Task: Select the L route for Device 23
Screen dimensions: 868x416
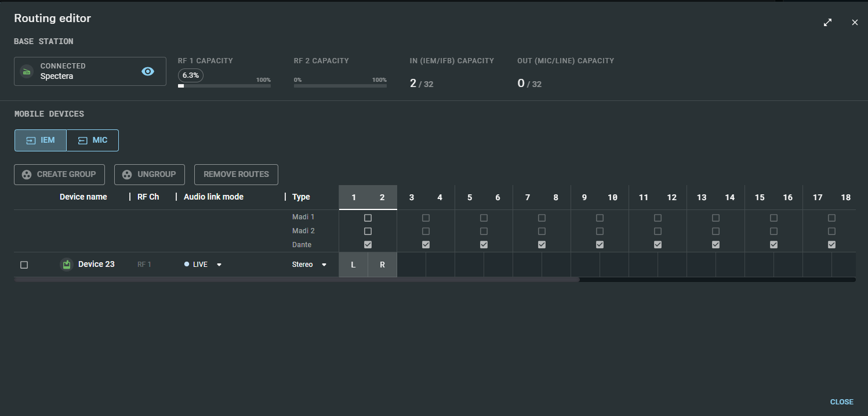Action: tap(353, 264)
